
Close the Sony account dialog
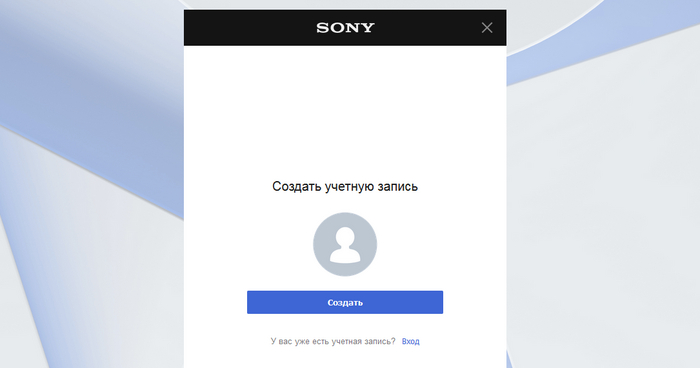(x=487, y=28)
